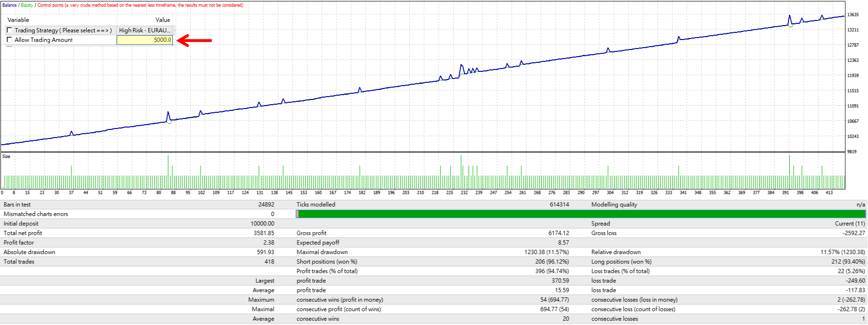868x325 pixels.
Task: Click the Initial deposit 10000.00 value
Action: [262, 224]
